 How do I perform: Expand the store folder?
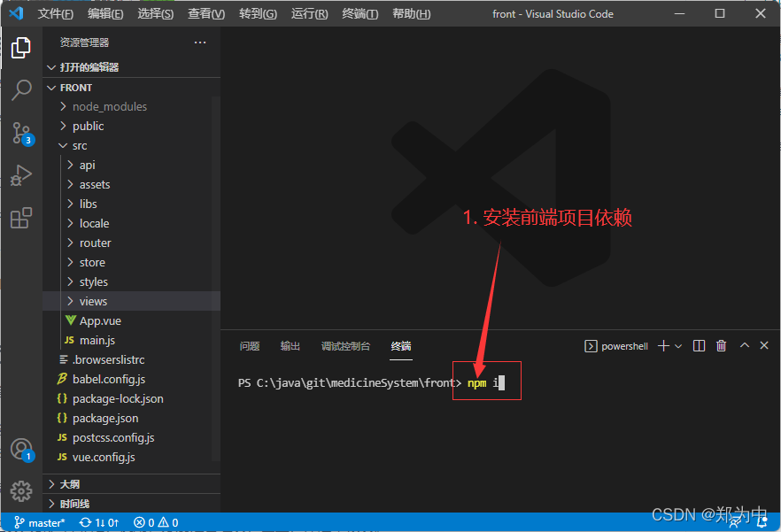(x=131, y=262)
